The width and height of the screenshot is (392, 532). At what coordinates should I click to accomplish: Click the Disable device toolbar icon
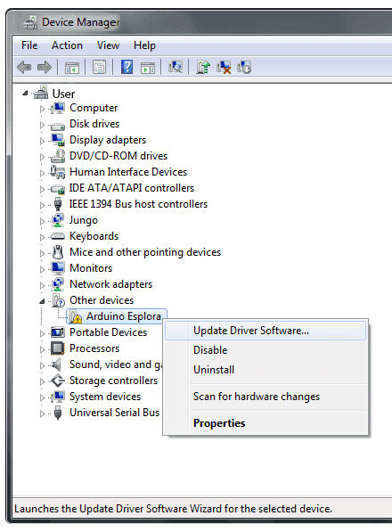(x=244, y=67)
